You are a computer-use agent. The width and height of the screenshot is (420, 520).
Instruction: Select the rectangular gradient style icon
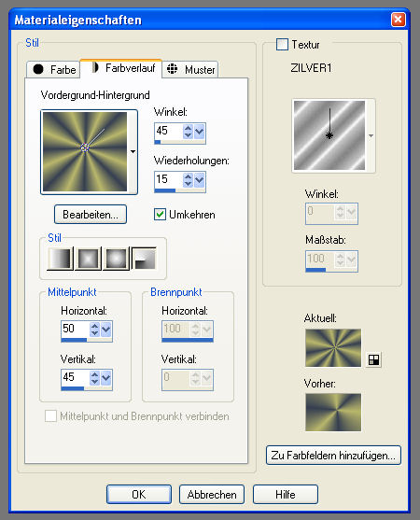pyautogui.click(x=88, y=259)
